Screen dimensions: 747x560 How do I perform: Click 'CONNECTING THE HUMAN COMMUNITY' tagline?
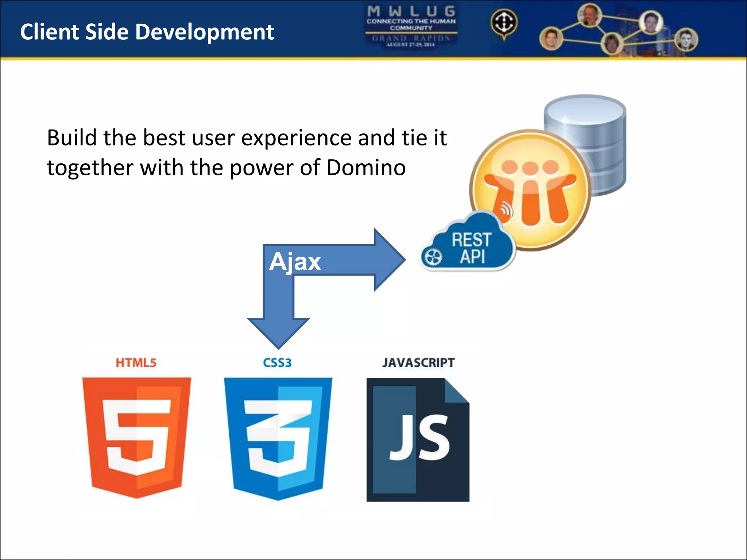click(x=411, y=24)
